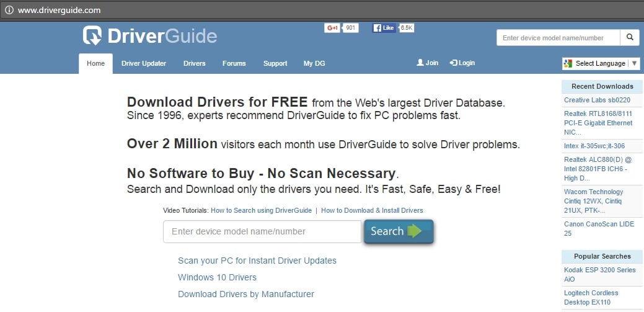The height and width of the screenshot is (312, 644).
Task: Click the Facebook Like button
Action: (384, 28)
